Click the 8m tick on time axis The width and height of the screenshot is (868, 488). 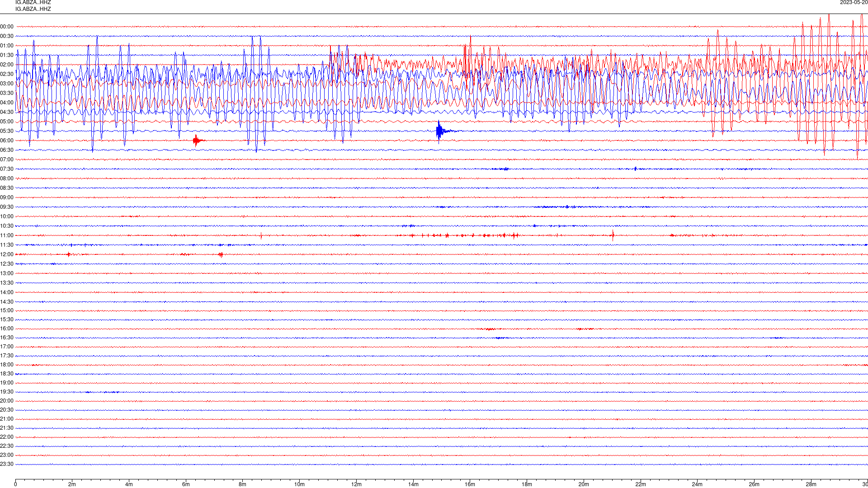tap(242, 484)
